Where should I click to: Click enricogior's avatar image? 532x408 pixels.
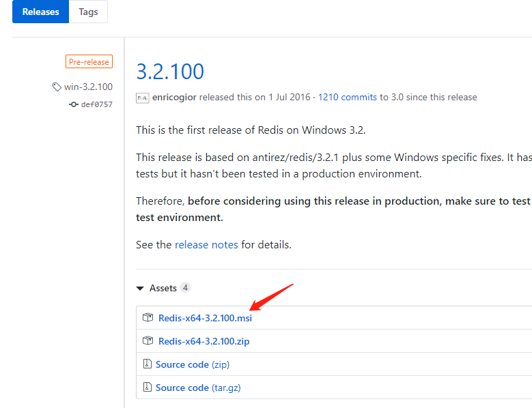[x=143, y=98]
